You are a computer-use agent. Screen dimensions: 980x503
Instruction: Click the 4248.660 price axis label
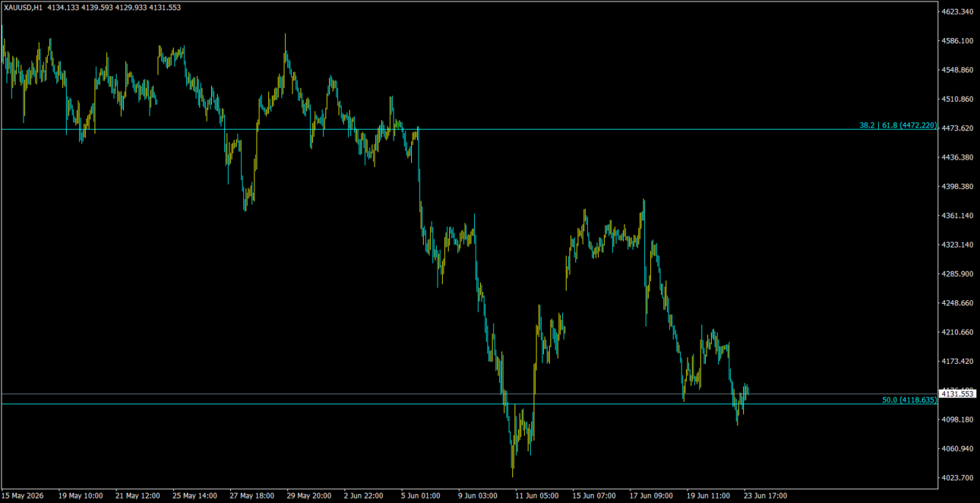[x=957, y=303]
